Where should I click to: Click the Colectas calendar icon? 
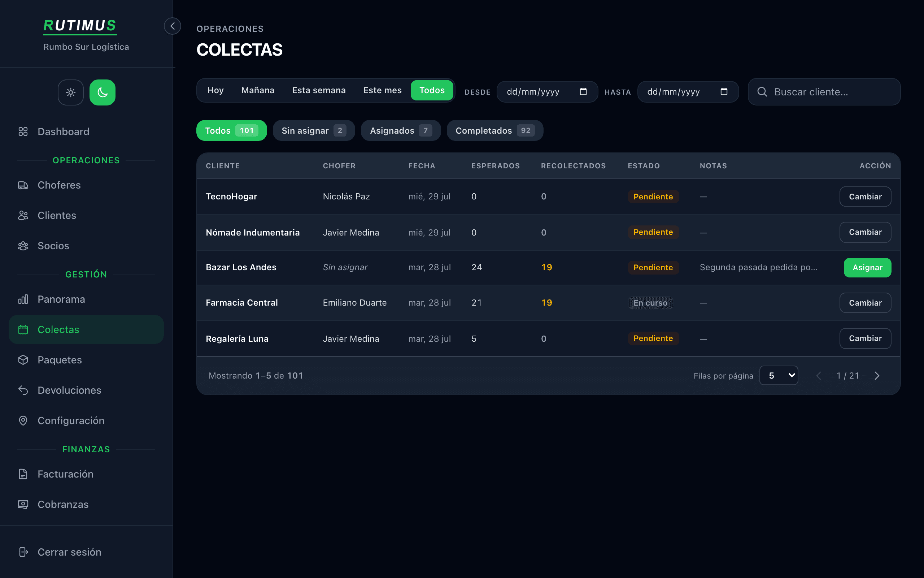click(x=23, y=329)
